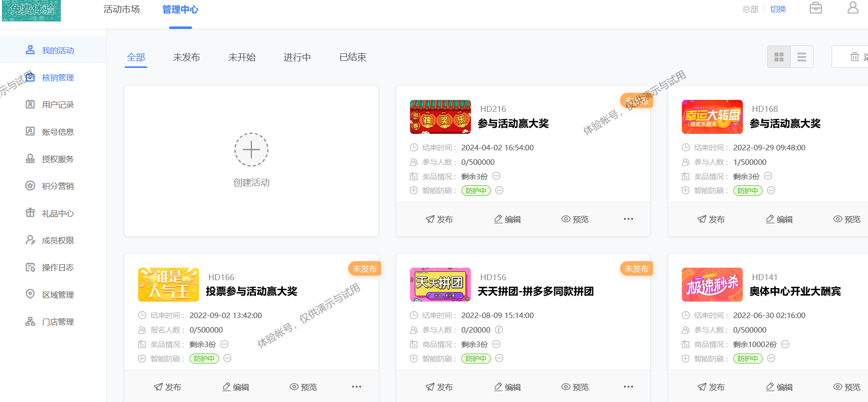Image resolution: width=868 pixels, height=402 pixels.
Task: Preview the HD168 activity
Action: coord(847,219)
